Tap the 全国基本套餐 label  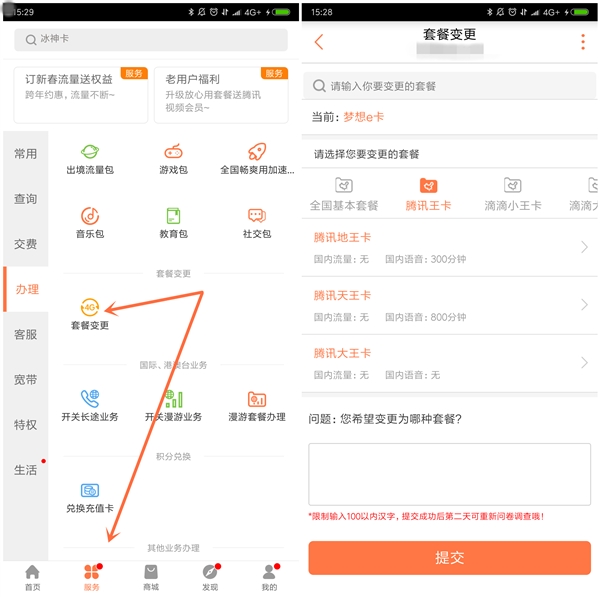coord(344,206)
